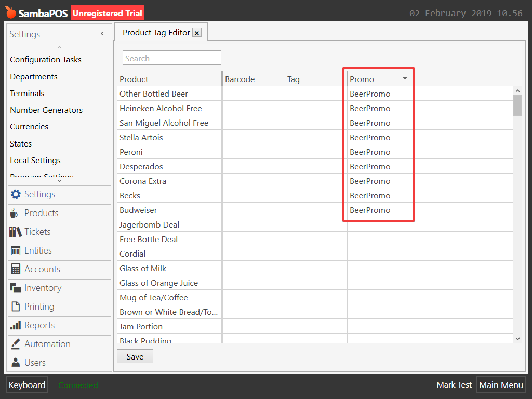Viewport: 532px width, 399px height.
Task: Click the Accounts calculator icon
Action: pyautogui.click(x=16, y=269)
